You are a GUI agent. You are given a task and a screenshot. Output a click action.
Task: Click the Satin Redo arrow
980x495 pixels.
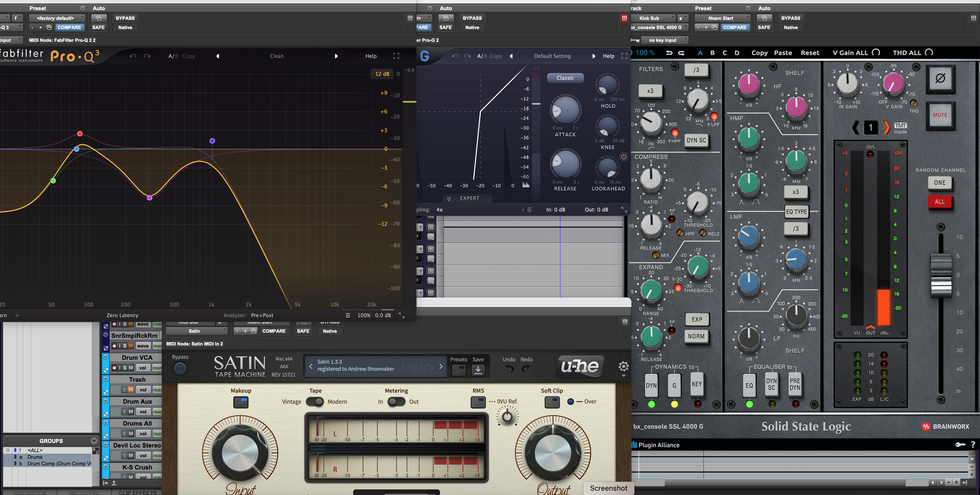click(526, 369)
